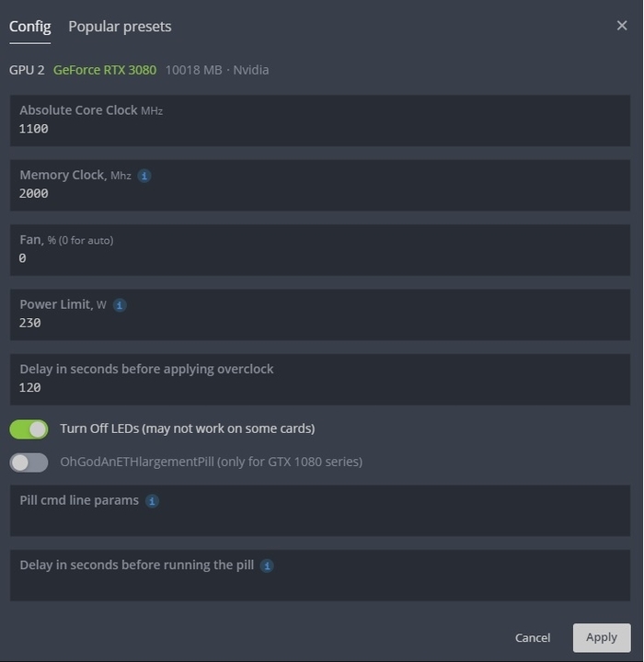The width and height of the screenshot is (644, 662).
Task: Edit the Absolute Core Clock field
Action: tap(320, 120)
